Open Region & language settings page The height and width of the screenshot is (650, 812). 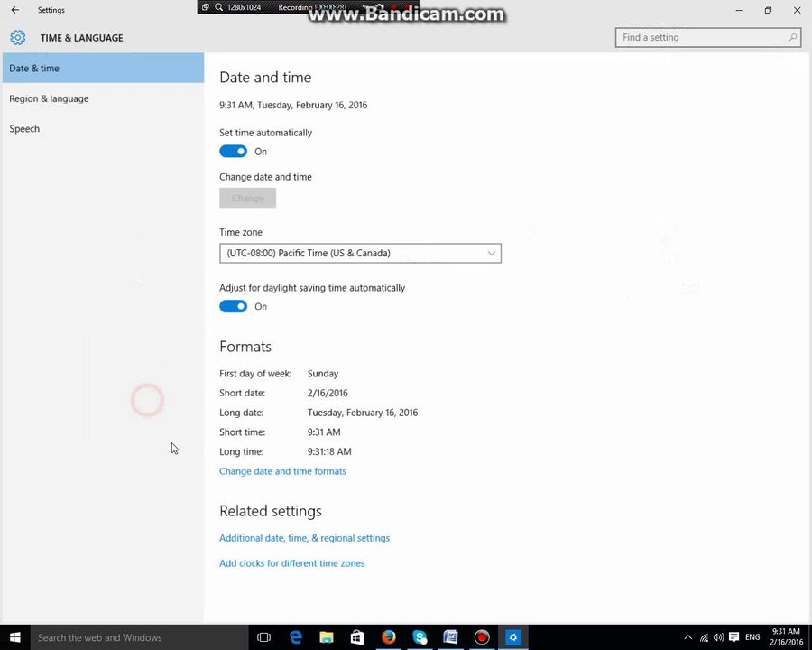(103, 98)
